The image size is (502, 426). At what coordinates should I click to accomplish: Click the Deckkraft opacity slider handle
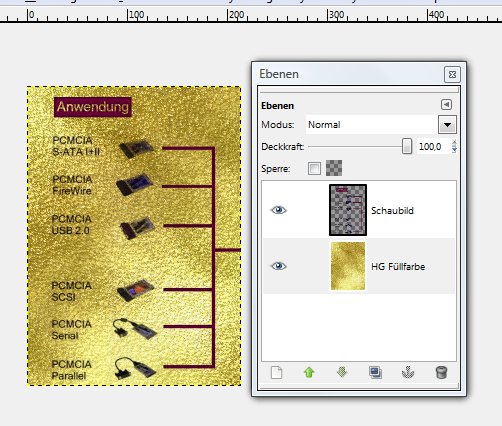click(407, 146)
